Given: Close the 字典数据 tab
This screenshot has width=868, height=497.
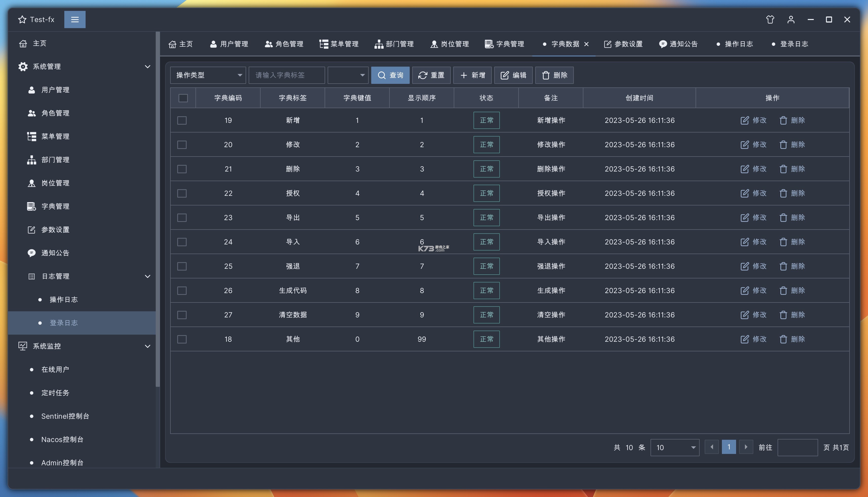Looking at the screenshot, I should point(586,44).
